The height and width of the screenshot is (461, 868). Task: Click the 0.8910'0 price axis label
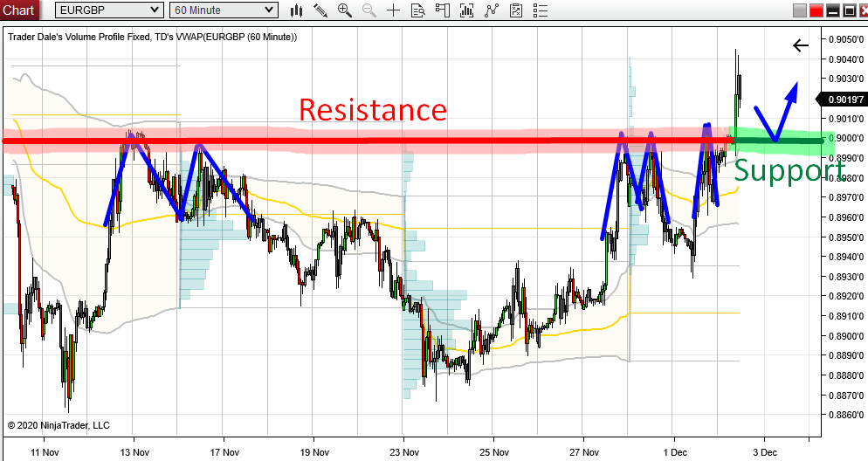845,317
